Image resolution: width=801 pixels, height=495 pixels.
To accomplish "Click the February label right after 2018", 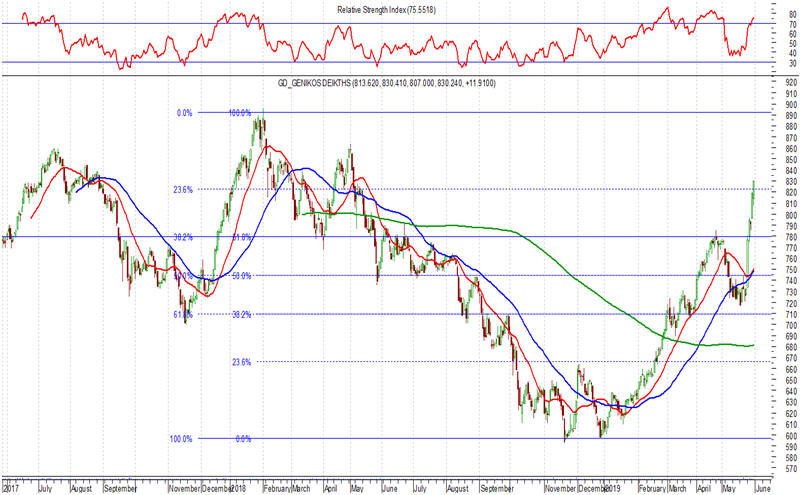I will click(277, 489).
